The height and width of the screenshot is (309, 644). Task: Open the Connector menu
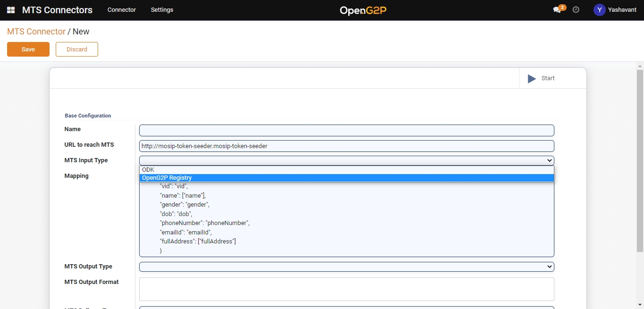121,10
